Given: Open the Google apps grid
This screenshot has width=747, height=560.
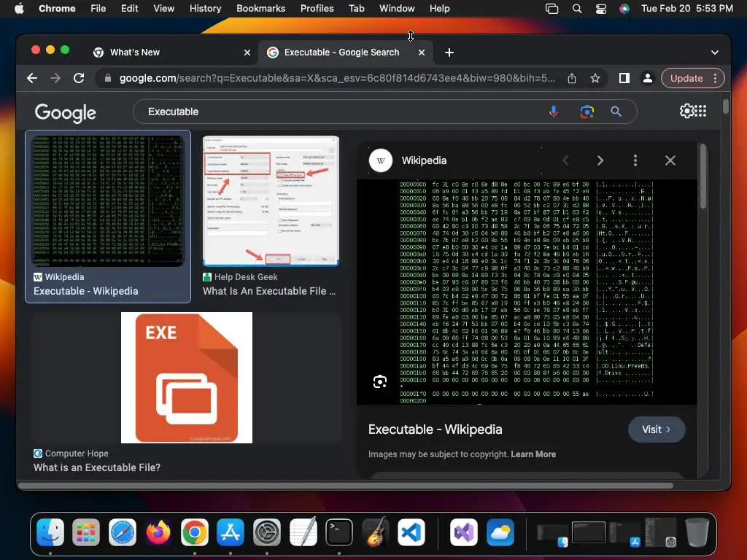Looking at the screenshot, I should click(x=700, y=111).
